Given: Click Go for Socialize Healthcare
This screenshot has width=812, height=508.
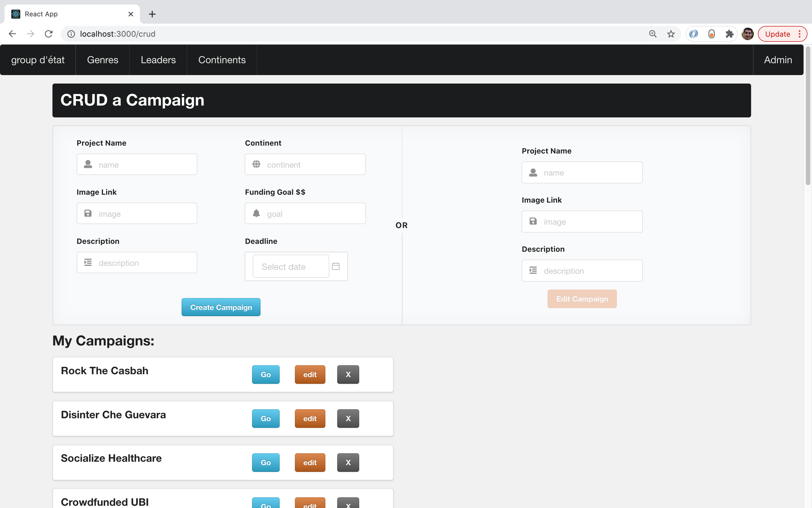Looking at the screenshot, I should tap(266, 462).
